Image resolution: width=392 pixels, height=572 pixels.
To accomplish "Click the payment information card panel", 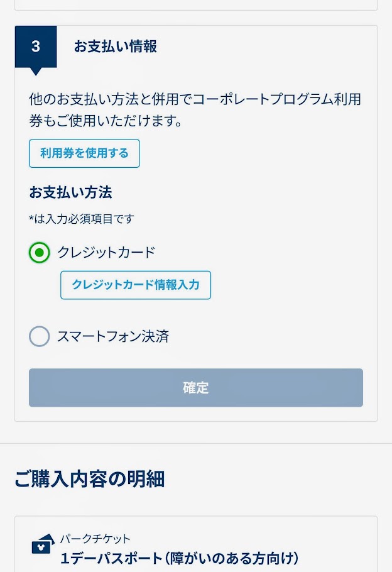I will click(x=196, y=223).
